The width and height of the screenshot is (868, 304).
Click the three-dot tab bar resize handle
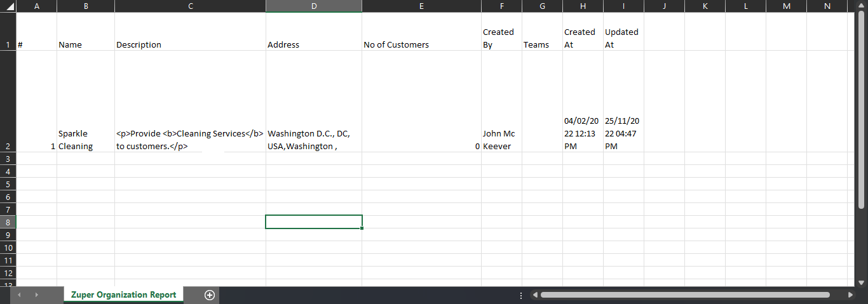pos(521,295)
